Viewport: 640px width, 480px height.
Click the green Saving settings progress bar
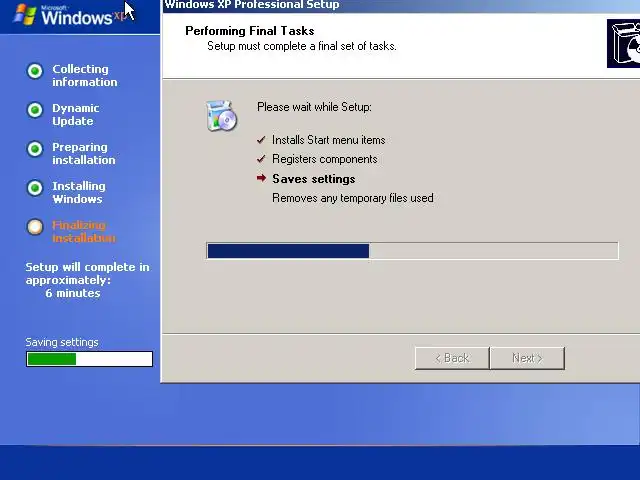[x=89, y=359]
